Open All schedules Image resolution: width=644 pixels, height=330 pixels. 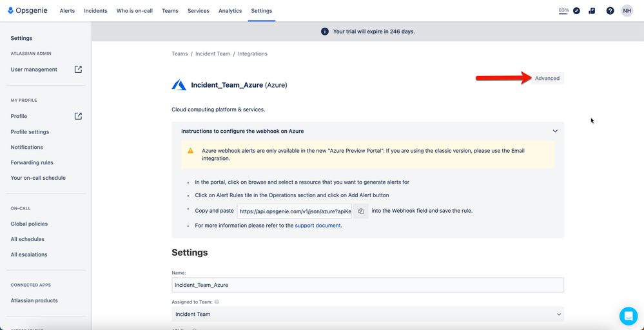point(28,239)
